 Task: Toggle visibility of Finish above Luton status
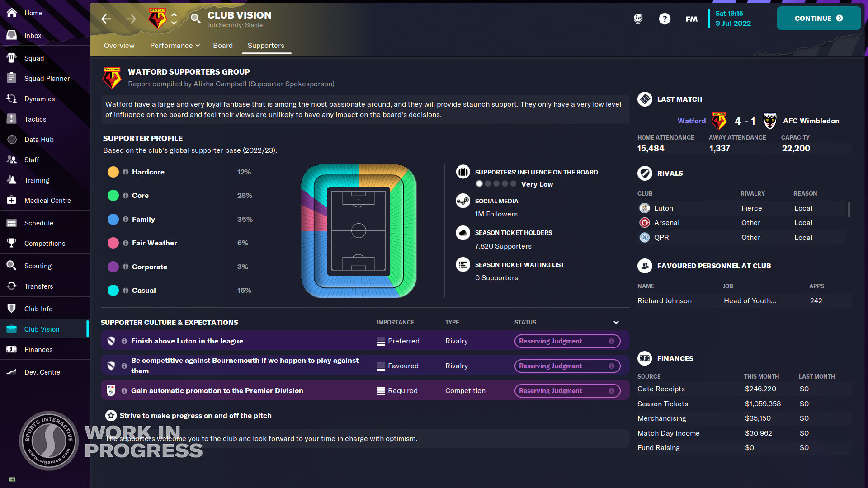611,341
